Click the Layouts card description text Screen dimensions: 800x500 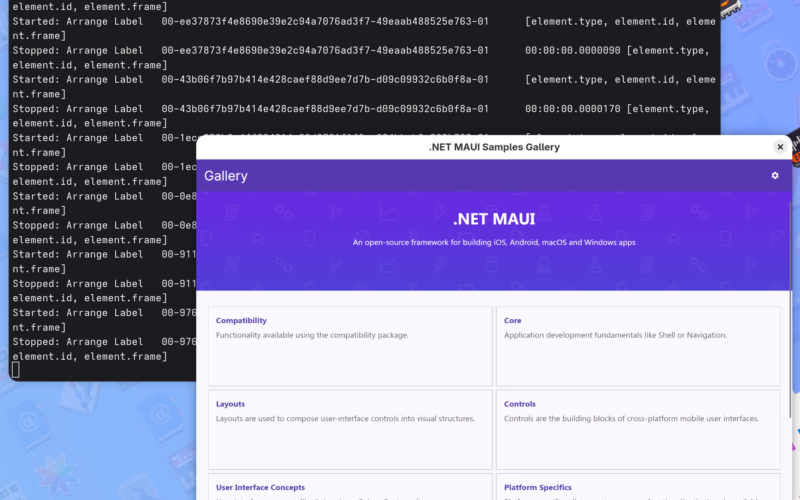345,419
